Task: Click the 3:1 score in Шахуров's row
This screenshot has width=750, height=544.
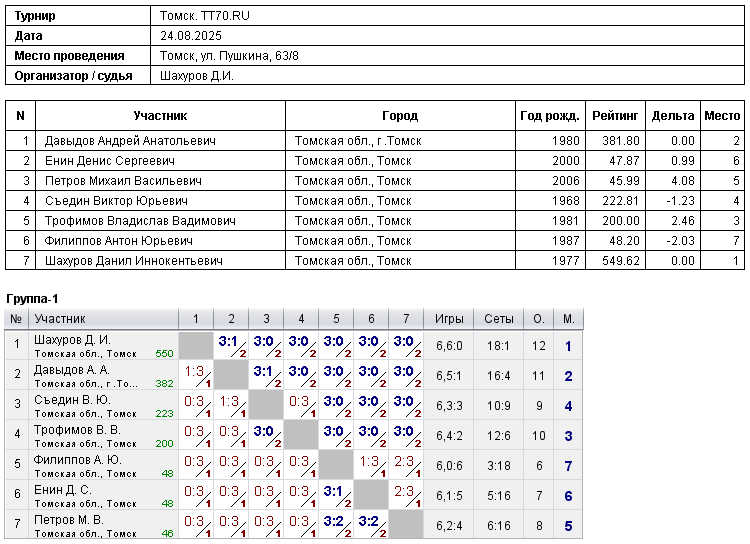Action: (230, 341)
